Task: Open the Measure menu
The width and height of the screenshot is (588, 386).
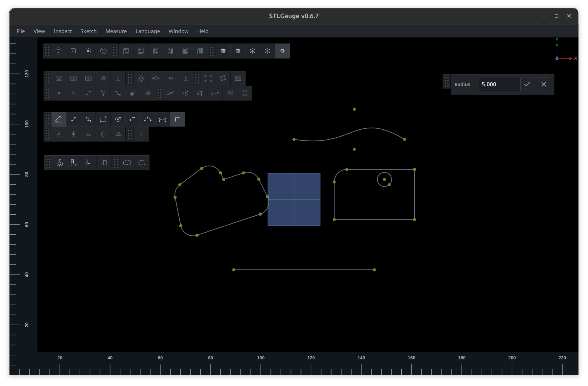Action: coord(116,31)
